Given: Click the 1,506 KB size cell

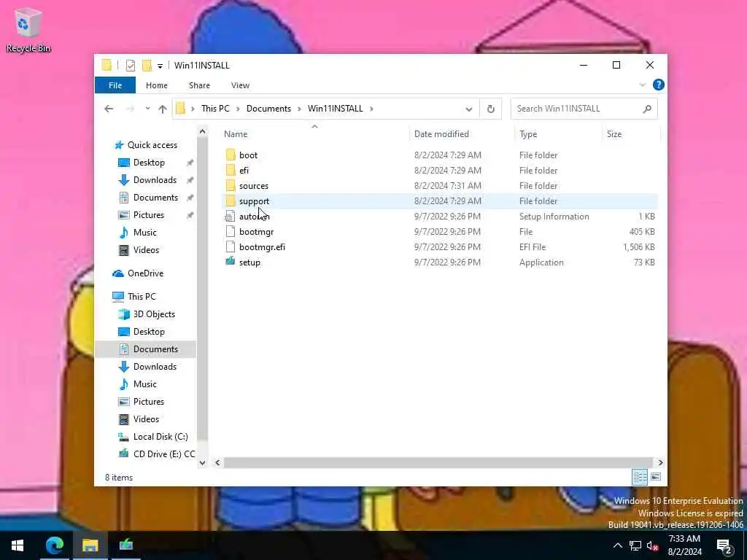Looking at the screenshot, I should pos(638,246).
